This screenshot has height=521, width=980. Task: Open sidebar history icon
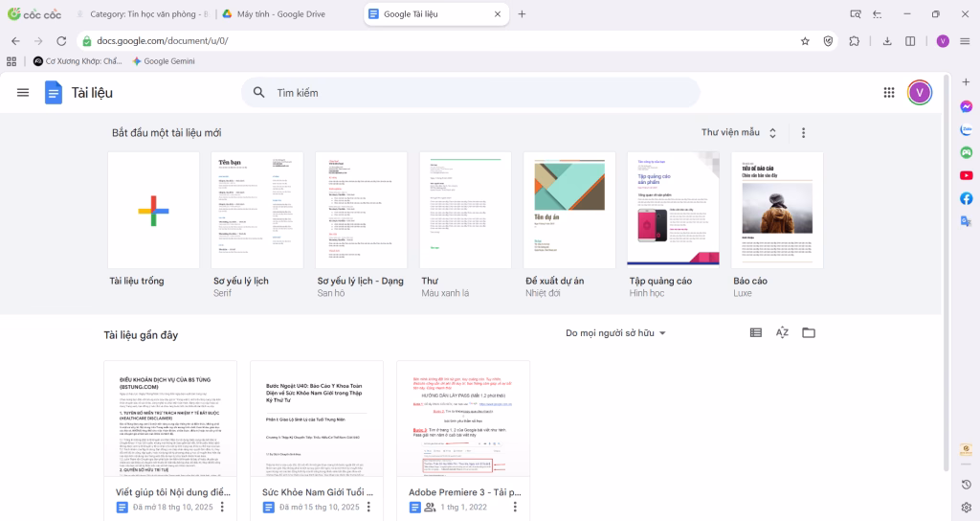[967, 485]
